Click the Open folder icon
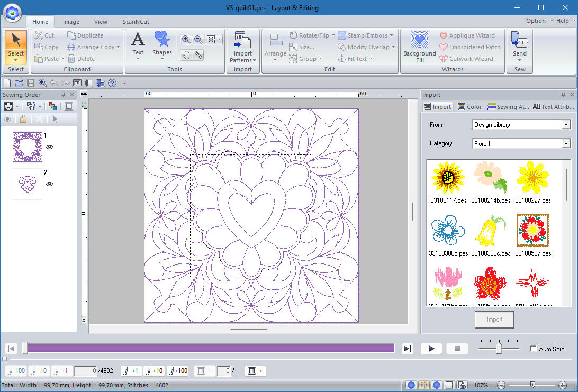 [x=19, y=83]
